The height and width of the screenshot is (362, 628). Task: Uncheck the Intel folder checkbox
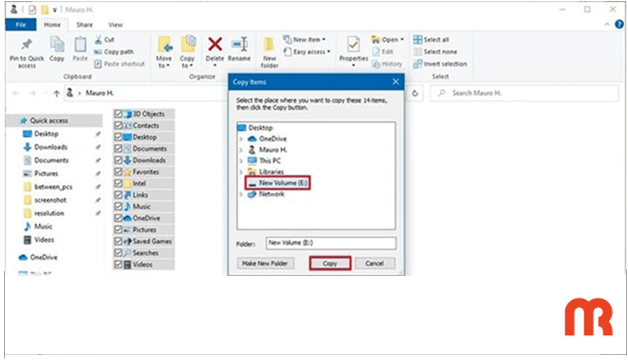(x=118, y=183)
